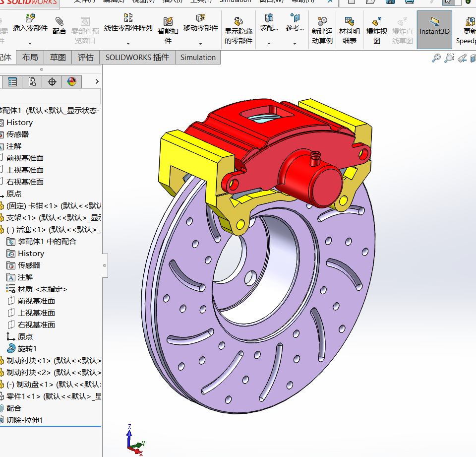Select 零件1<1> component in tree
This screenshot has width=476, height=457.
(x=51, y=396)
